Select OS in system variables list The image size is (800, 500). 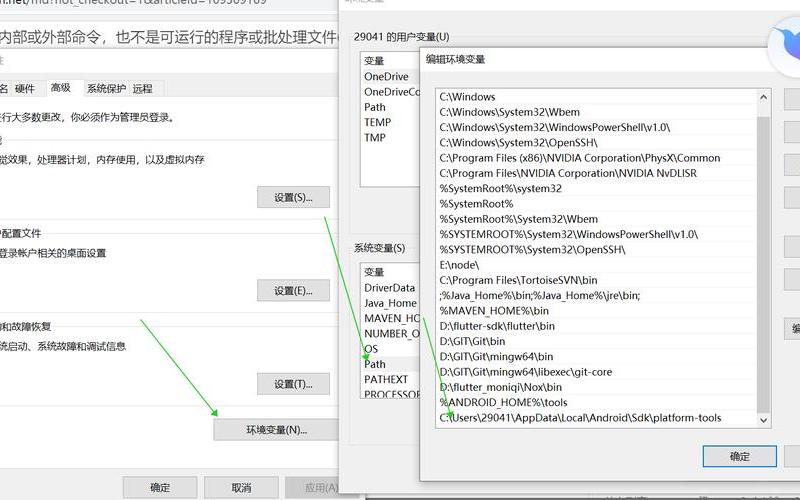coord(390,349)
